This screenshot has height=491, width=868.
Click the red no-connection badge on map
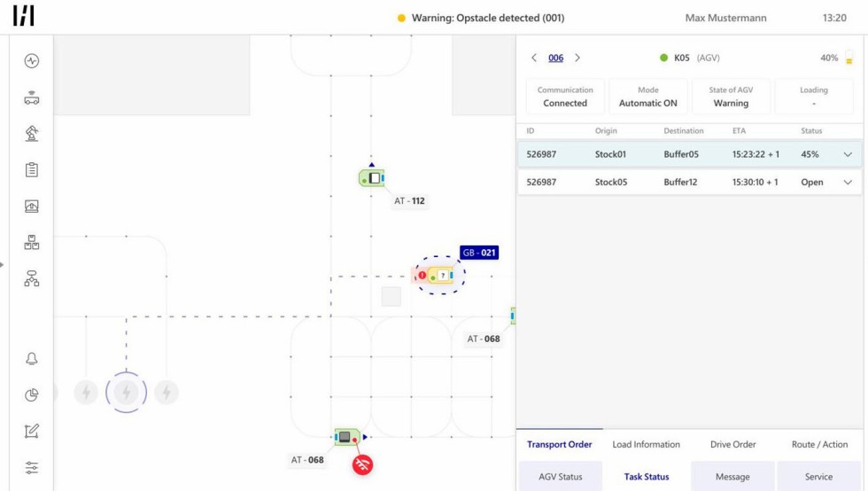click(x=362, y=464)
